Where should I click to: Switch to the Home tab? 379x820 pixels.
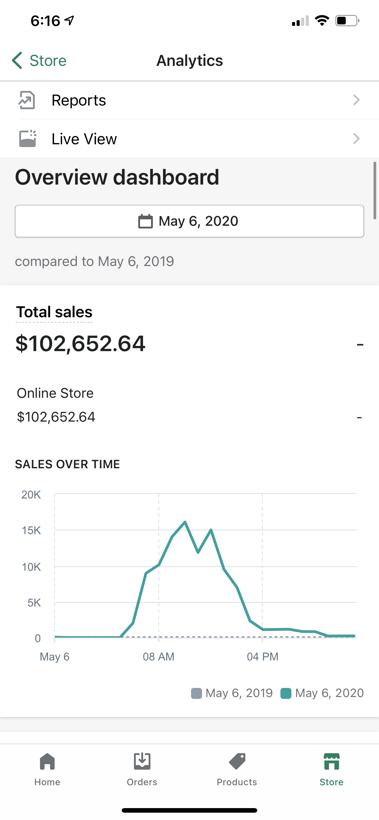click(x=47, y=770)
